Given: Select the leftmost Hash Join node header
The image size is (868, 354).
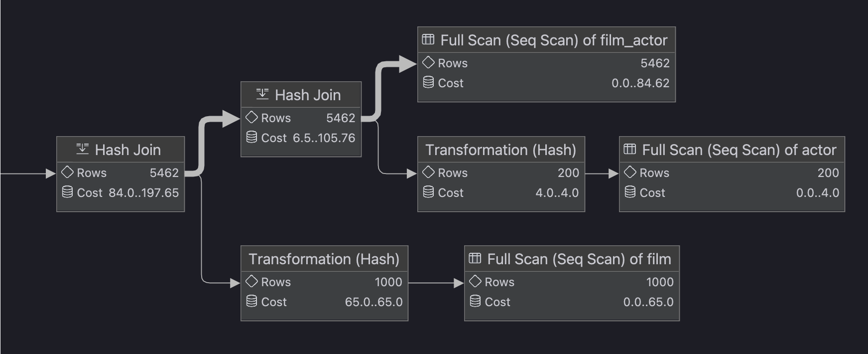Looking at the screenshot, I should [x=121, y=150].
